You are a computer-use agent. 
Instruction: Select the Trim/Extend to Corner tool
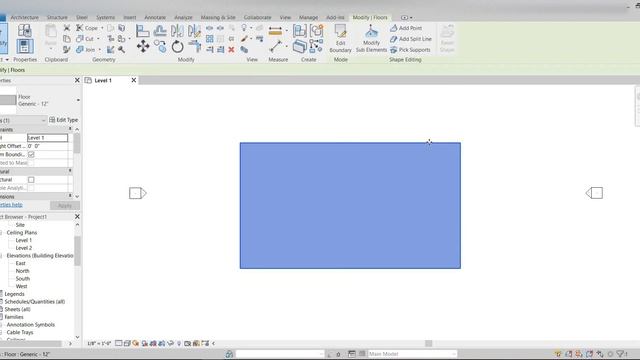(195, 47)
